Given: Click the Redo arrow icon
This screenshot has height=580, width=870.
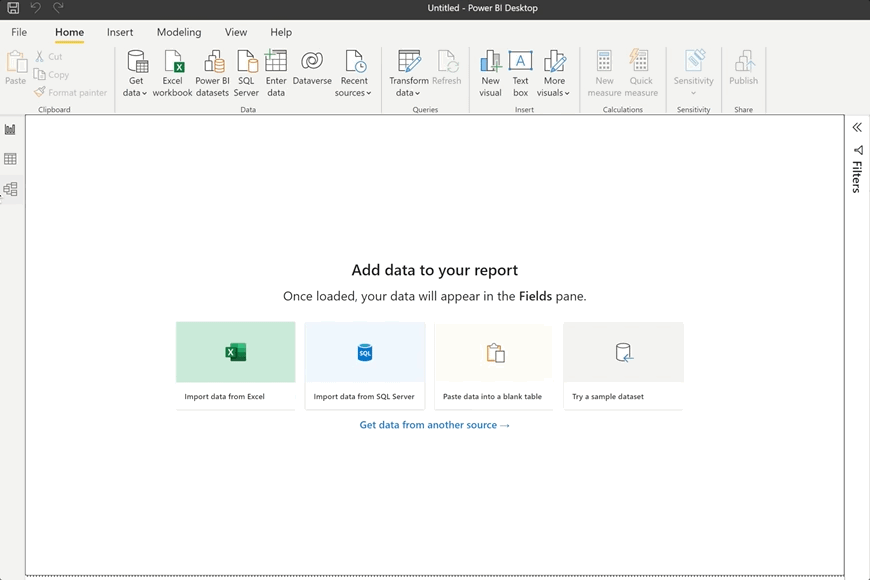Looking at the screenshot, I should [58, 8].
